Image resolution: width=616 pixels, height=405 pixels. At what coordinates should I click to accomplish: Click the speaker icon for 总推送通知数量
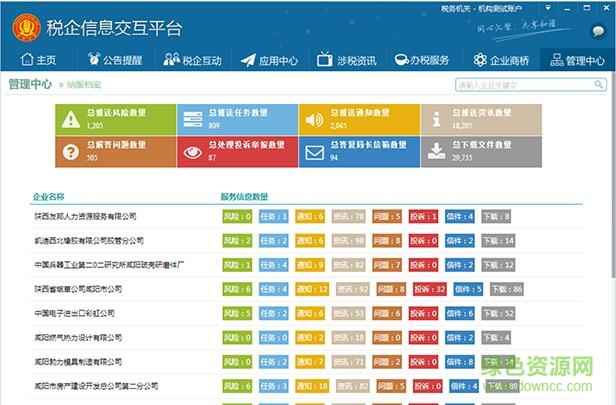pyautogui.click(x=314, y=120)
